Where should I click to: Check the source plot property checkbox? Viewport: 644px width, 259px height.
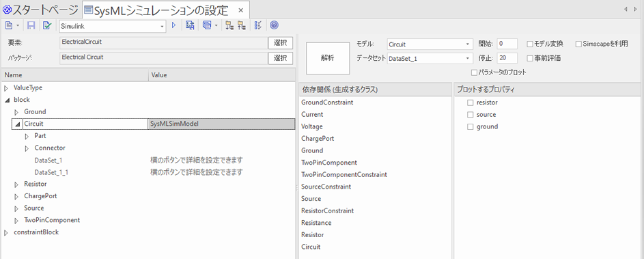click(471, 115)
